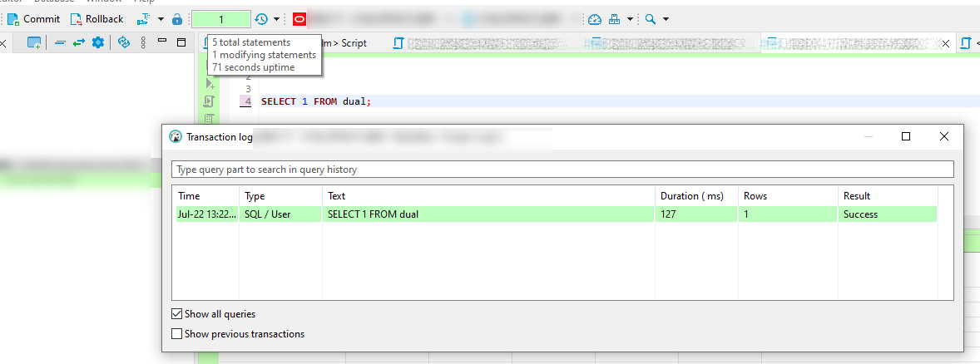The image size is (980, 364).
Task: Open the dashboard speedometer icon
Action: tap(594, 19)
